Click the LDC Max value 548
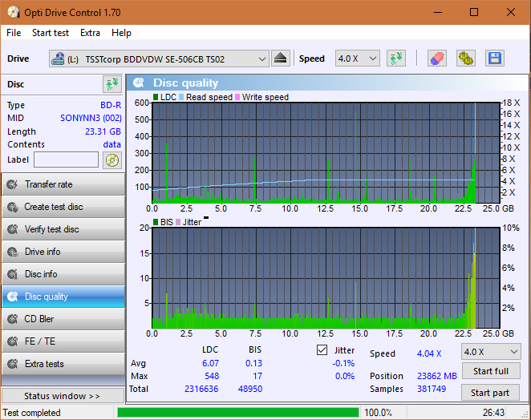The height and width of the screenshot is (420, 531). [212, 376]
